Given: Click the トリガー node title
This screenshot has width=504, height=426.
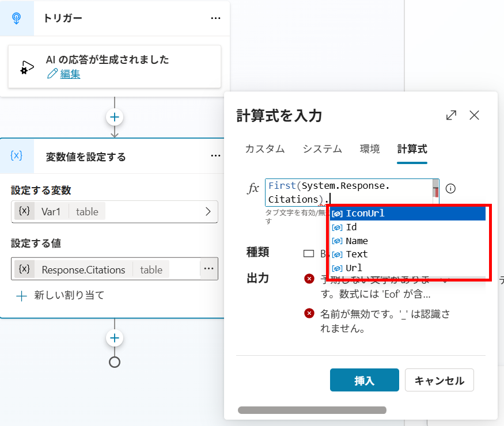Looking at the screenshot, I should pos(63,18).
